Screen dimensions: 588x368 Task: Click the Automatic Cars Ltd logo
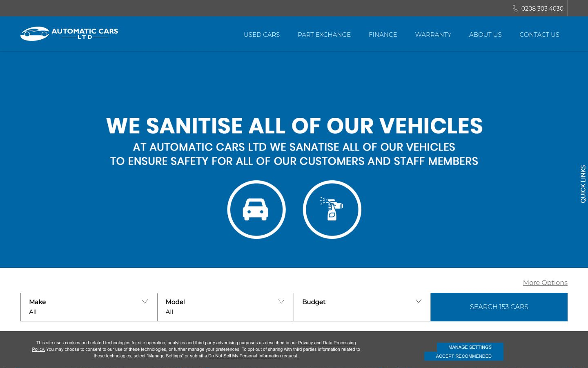pyautogui.click(x=69, y=34)
